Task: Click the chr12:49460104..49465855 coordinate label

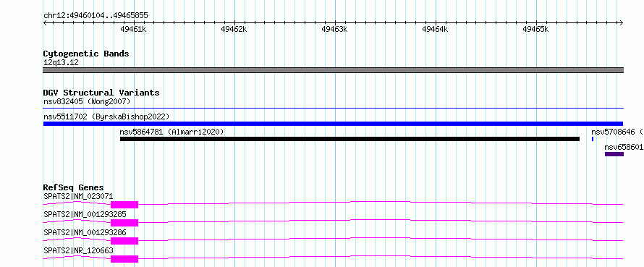Action: click(x=96, y=16)
